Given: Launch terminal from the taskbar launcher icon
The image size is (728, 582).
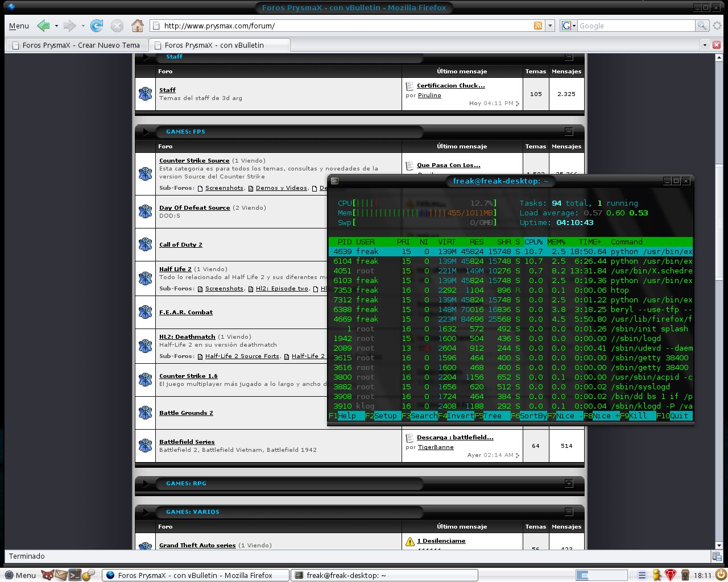Looking at the screenshot, I should point(75,575).
